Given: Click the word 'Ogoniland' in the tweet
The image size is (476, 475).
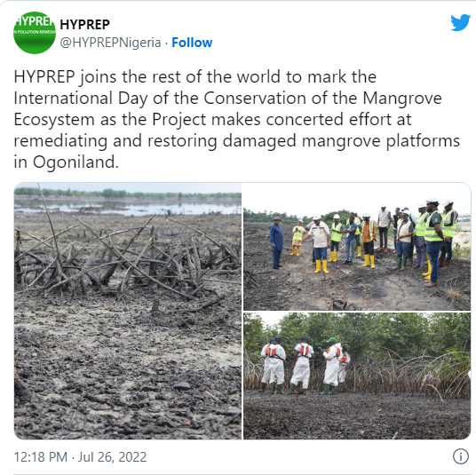Looking at the screenshot, I should click(x=75, y=162).
